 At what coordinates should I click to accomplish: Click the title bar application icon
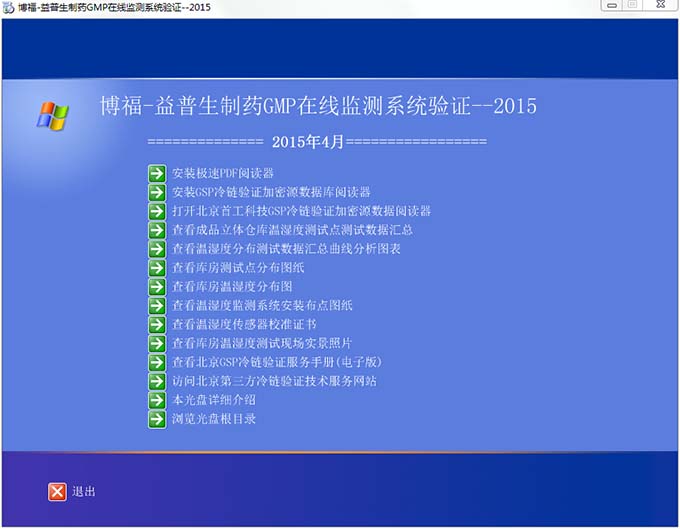coord(8,7)
